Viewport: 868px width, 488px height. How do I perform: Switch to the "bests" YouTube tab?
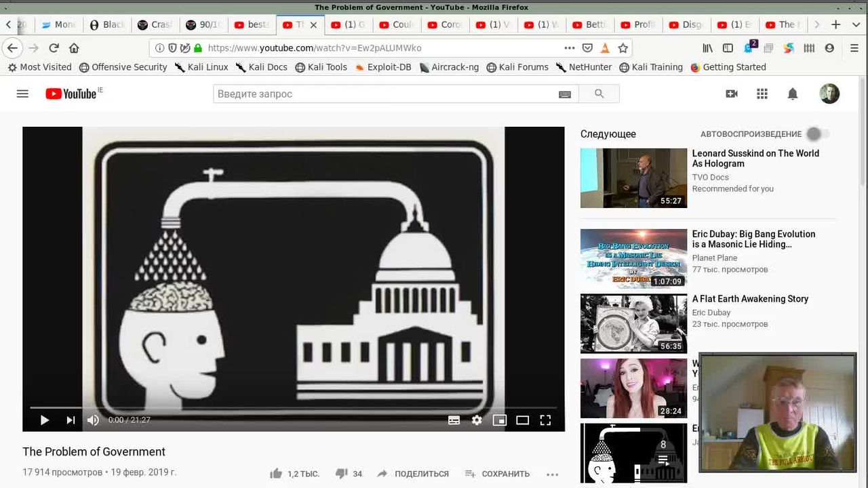point(252,24)
